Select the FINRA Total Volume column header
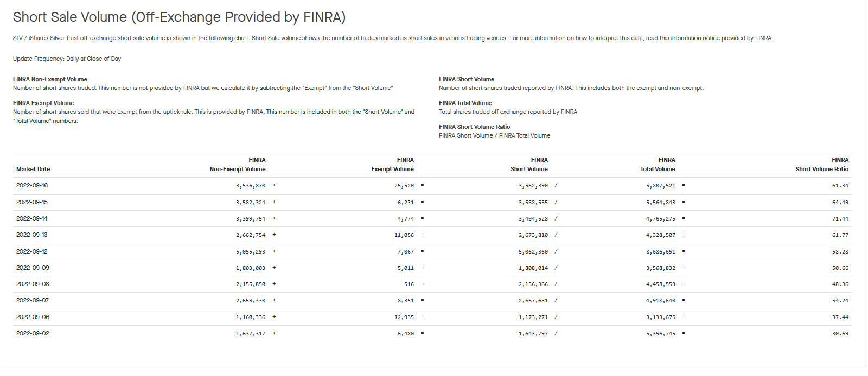 click(658, 165)
